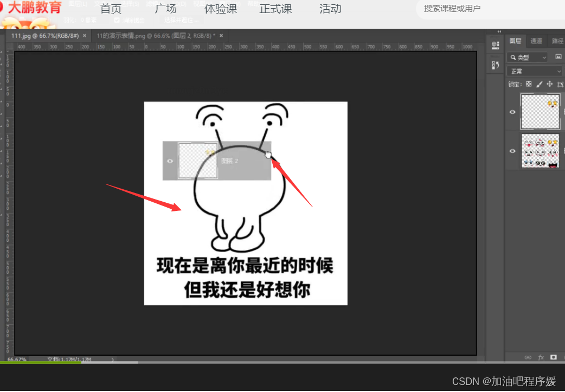This screenshot has width=565, height=392.
Task: Close the 11的演示表情.png document tab
Action: 221,36
